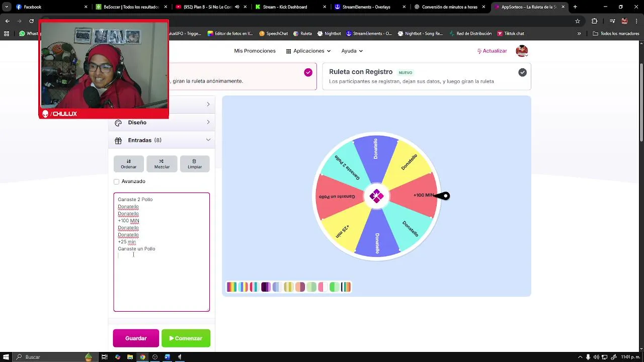Click Chrome icon in taskbar
The height and width of the screenshot is (362, 644).
coord(142,357)
